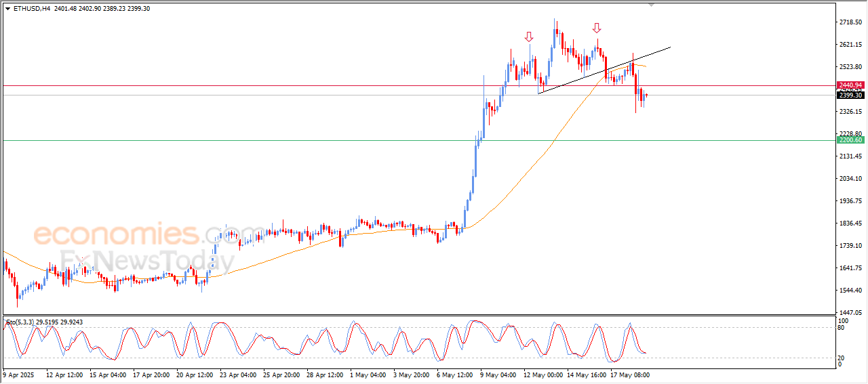Select the black ascending trendline on the chart

point(604,70)
